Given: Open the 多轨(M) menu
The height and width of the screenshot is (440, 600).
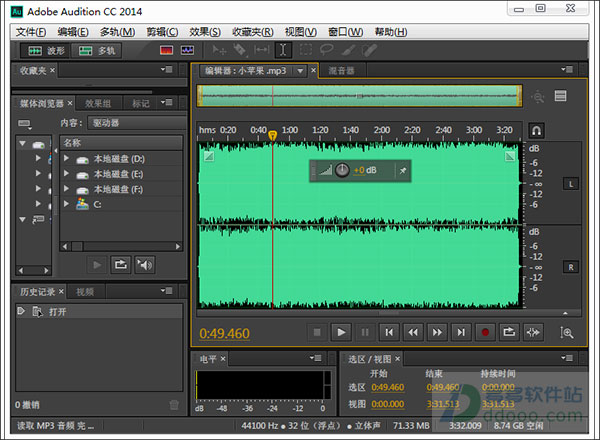Looking at the screenshot, I should (x=117, y=32).
